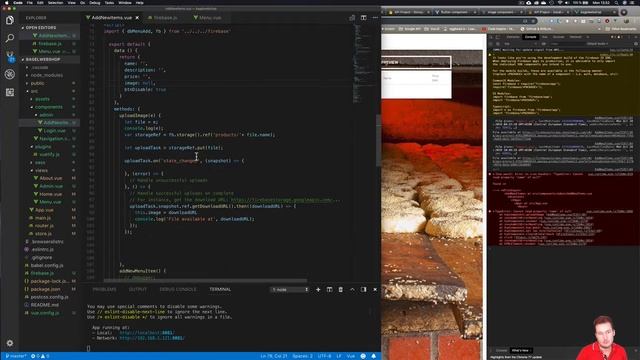The image size is (640, 360).
Task: Open babel.config.js in the explorer
Action: 47,265
